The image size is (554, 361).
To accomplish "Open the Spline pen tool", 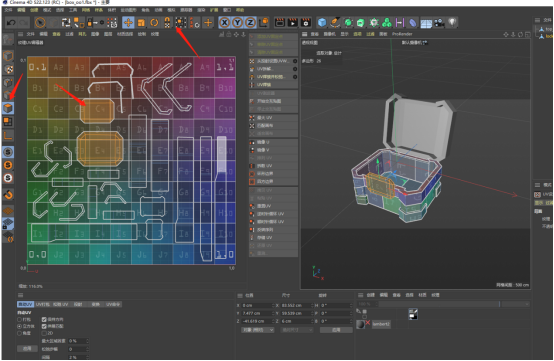I will click(335, 23).
